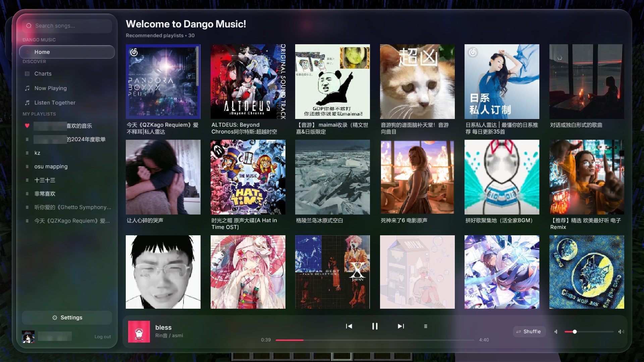Open the 死神来了6 电影原声 cover

[x=417, y=177]
